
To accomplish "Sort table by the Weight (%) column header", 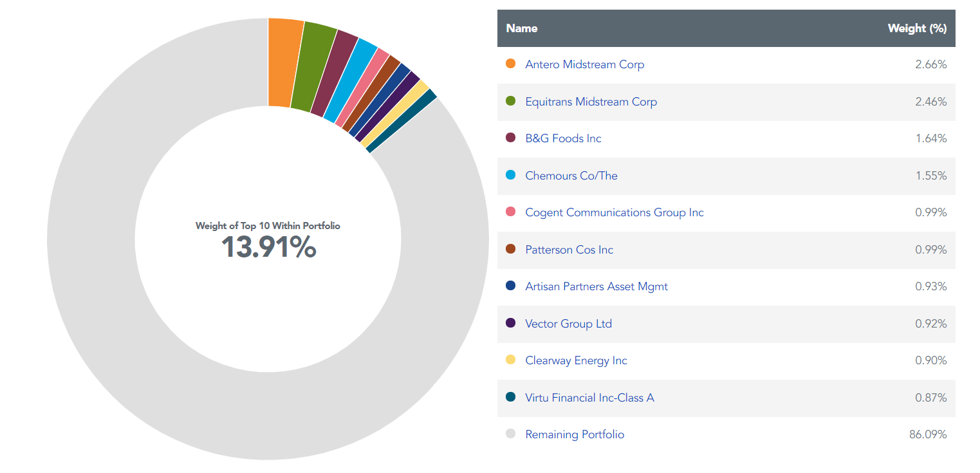I will [x=918, y=28].
